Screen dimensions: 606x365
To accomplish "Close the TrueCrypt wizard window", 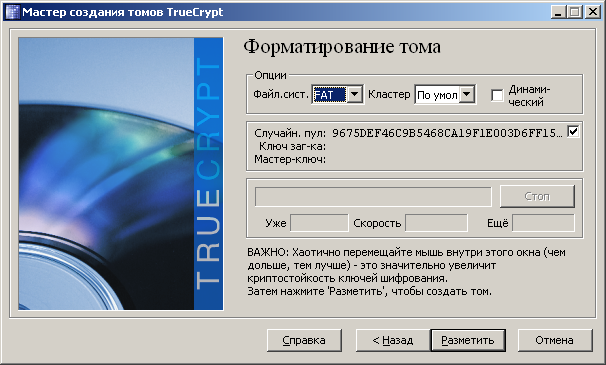I will point(592,12).
